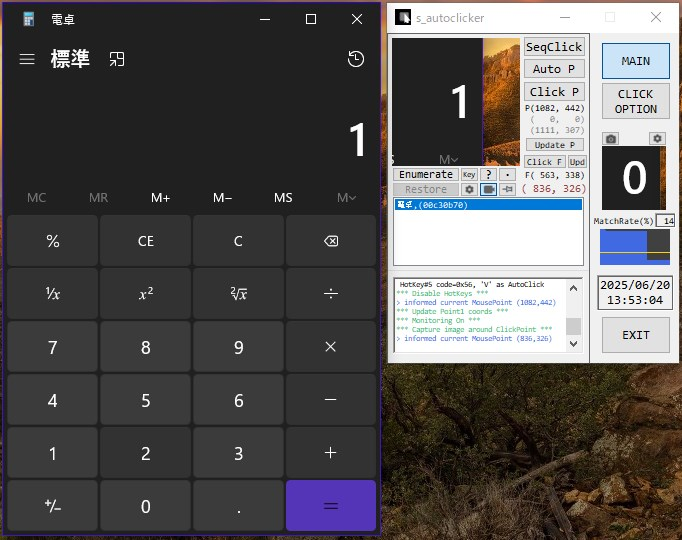Open the calculator navigation hamburger menu
This screenshot has width=682, height=540.
[x=27, y=59]
